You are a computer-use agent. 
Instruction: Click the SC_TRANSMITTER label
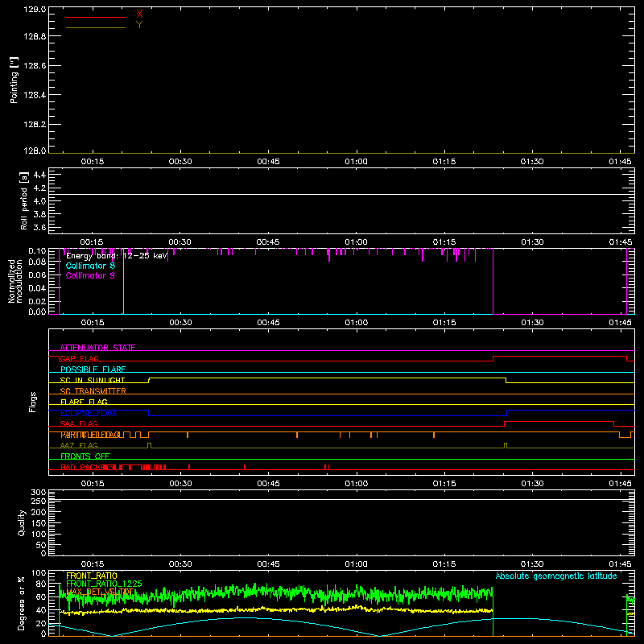[93, 391]
